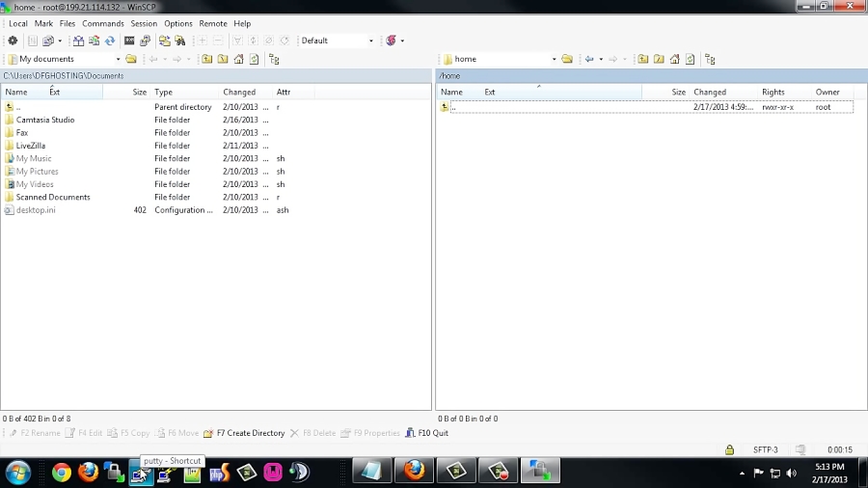
Task: Refresh the local panel
Action: (x=254, y=59)
